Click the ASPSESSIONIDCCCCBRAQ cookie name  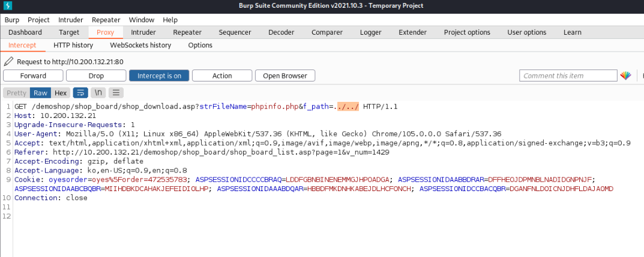(x=239, y=180)
